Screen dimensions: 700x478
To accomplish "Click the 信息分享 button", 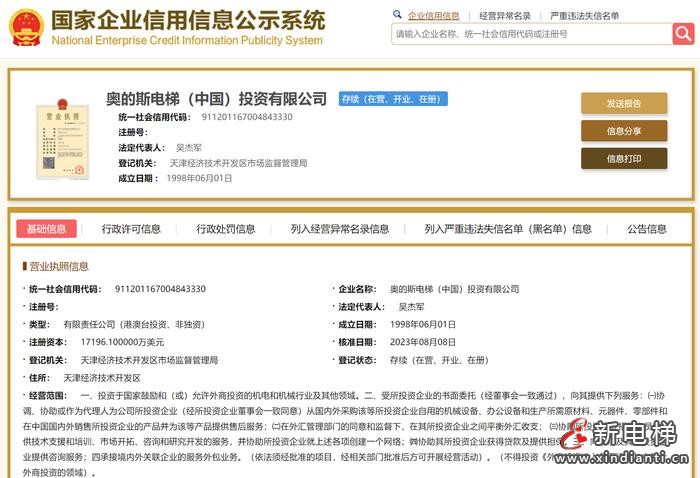I will click(624, 131).
